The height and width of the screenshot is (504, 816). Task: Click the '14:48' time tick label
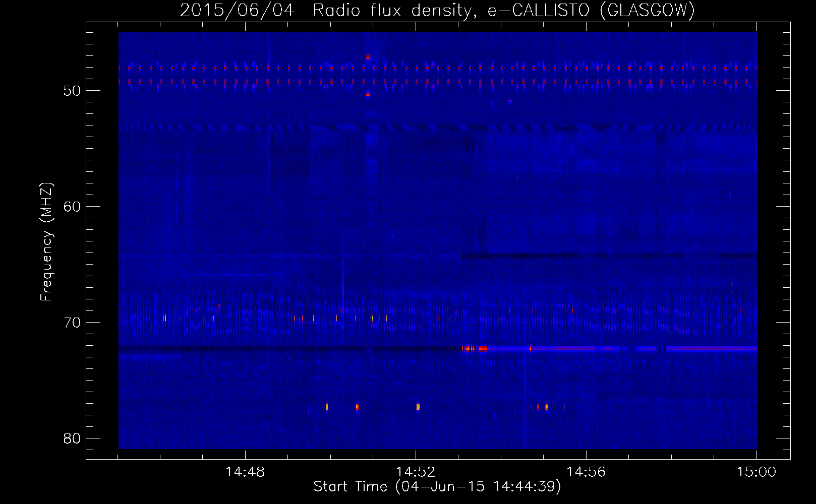pos(245,472)
